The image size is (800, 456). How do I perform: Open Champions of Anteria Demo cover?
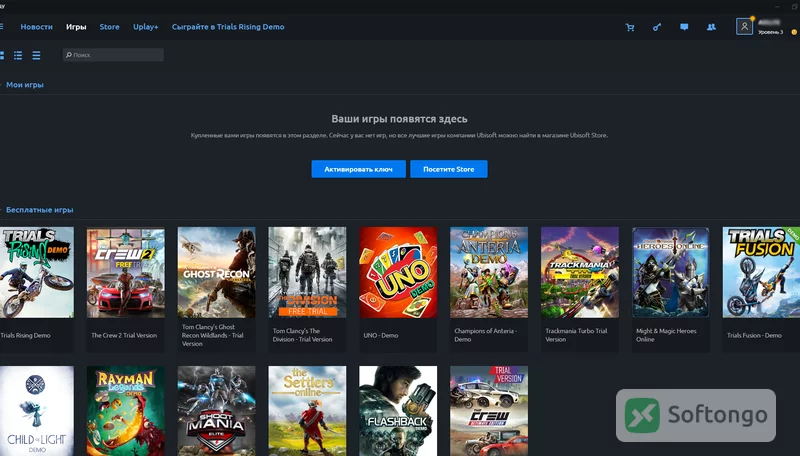pos(489,272)
